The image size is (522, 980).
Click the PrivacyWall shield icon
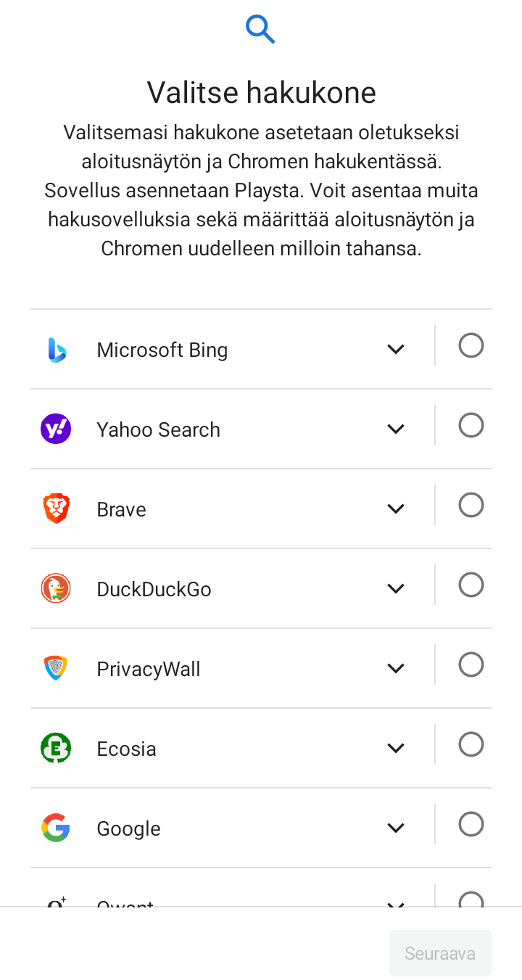[x=56, y=668]
